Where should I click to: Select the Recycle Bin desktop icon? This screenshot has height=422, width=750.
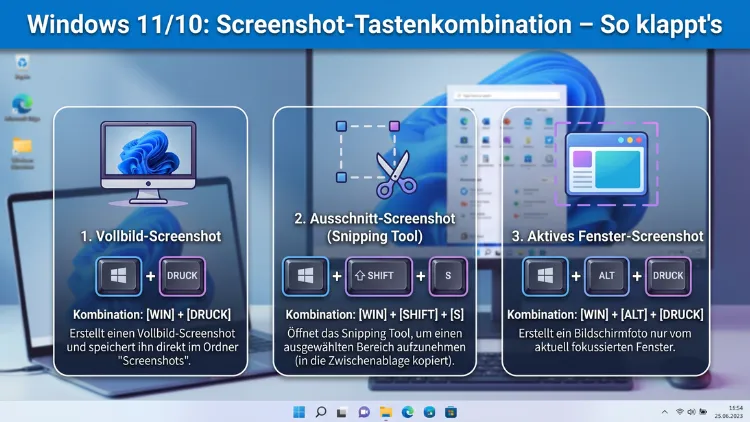point(22,67)
